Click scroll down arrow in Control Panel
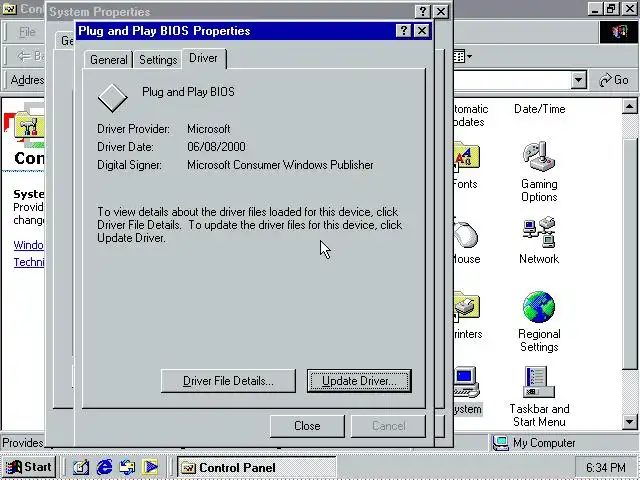This screenshot has height=480, width=640. 629,422
